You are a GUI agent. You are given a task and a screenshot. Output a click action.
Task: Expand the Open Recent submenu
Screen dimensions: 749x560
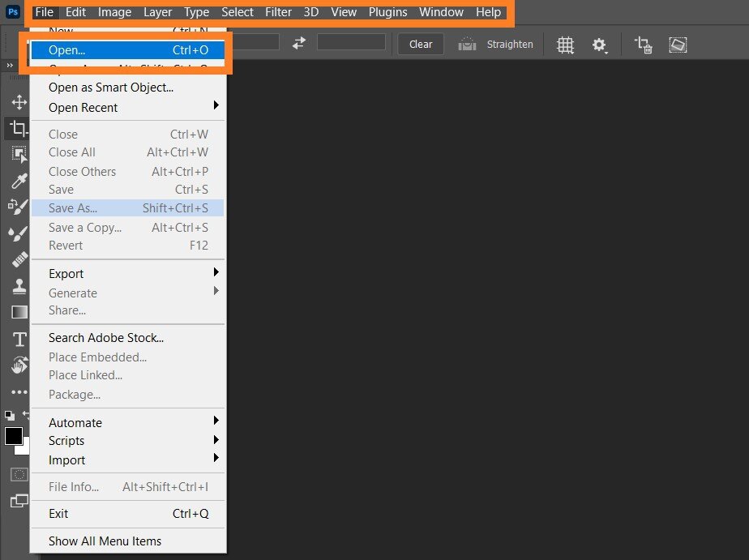click(x=128, y=108)
